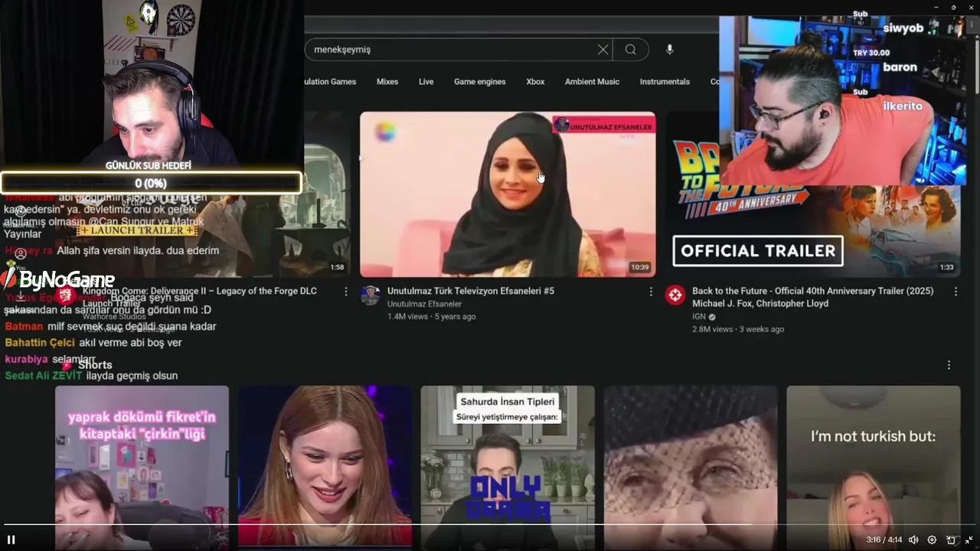Select the Mixes filter chip
Viewport: 980px width, 551px height.
click(x=387, y=82)
